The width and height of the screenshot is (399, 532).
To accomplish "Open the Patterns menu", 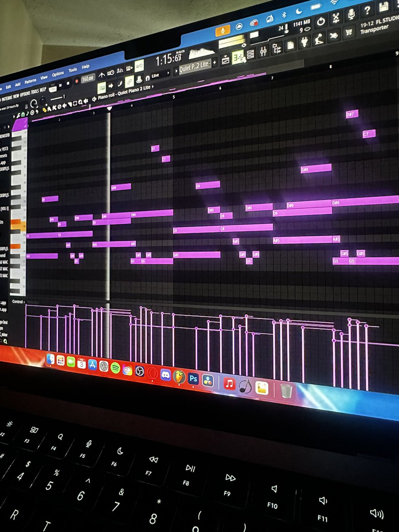I will [x=30, y=81].
